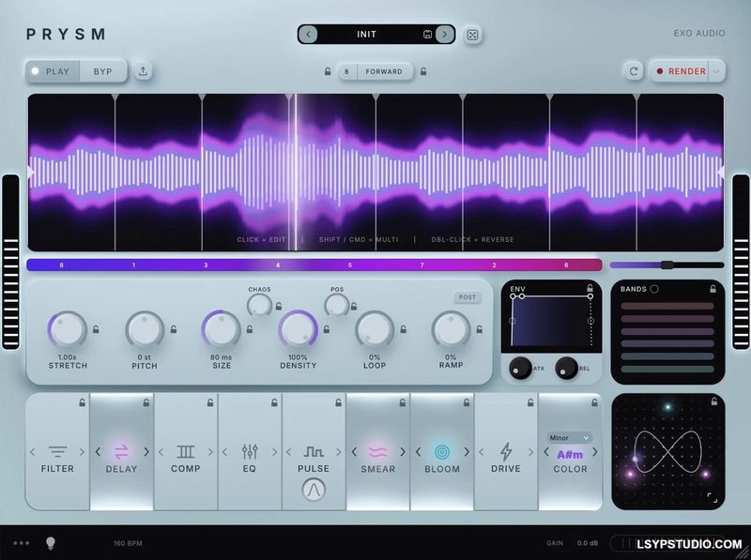
Task: Click previous arrow on EQ slot
Action: pos(224,452)
